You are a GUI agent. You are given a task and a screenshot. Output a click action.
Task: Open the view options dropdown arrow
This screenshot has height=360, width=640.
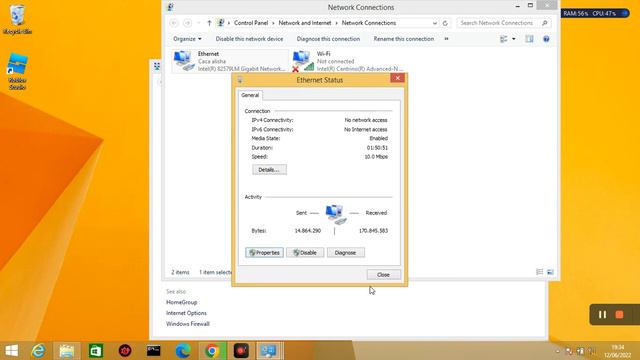tap(513, 39)
